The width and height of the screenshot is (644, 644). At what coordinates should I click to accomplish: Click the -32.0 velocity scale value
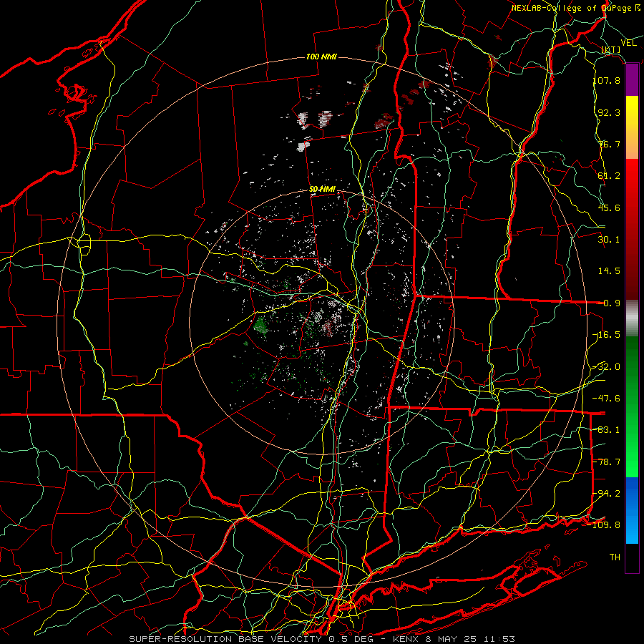tap(607, 367)
